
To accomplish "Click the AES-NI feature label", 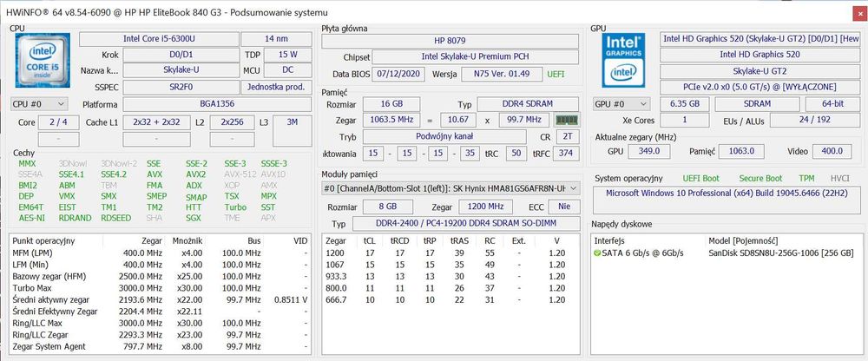I will [31, 218].
